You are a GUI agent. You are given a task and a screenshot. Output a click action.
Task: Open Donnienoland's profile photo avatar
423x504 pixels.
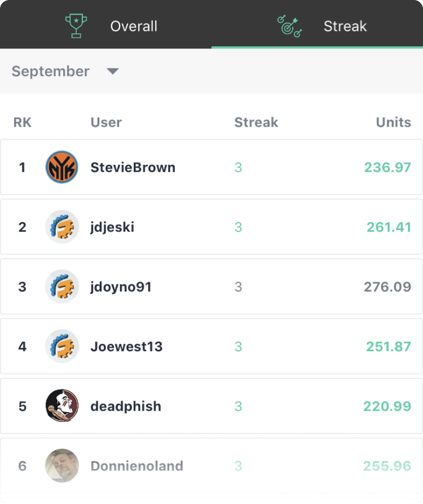62,466
